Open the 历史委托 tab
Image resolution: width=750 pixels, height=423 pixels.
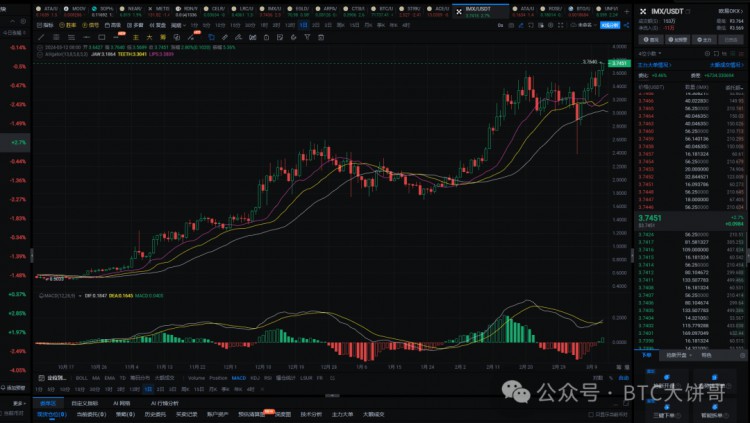[155, 414]
